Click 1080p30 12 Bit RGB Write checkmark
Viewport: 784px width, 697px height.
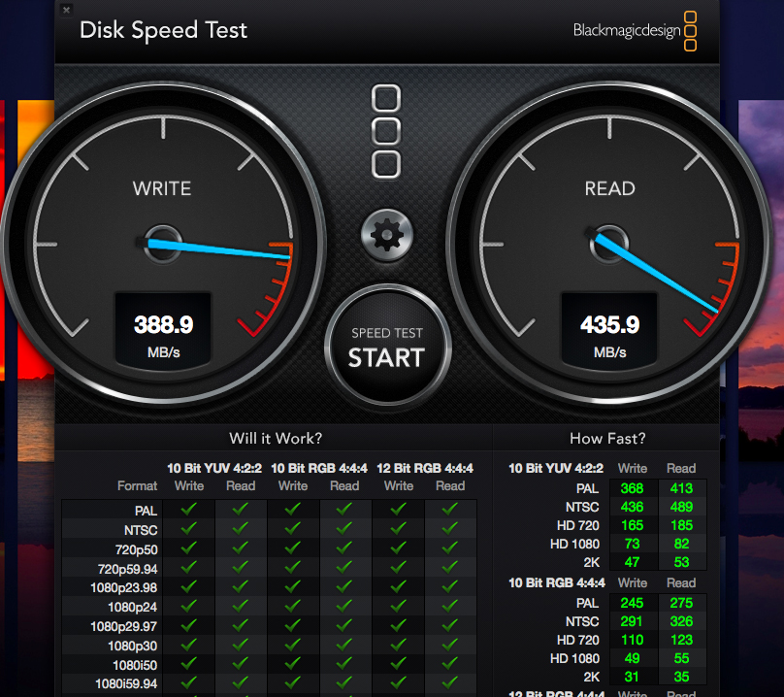[399, 645]
